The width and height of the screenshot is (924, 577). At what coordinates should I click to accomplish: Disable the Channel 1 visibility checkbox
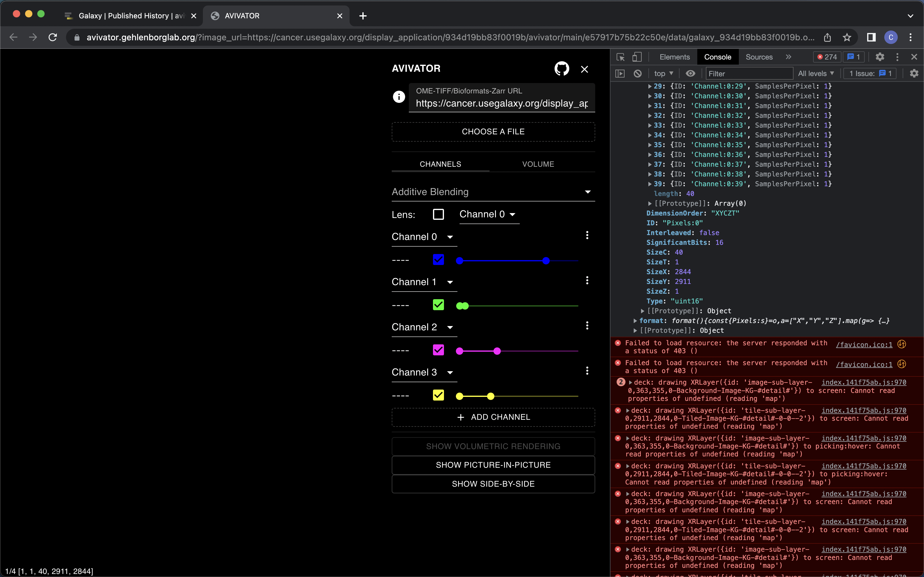coord(438,305)
